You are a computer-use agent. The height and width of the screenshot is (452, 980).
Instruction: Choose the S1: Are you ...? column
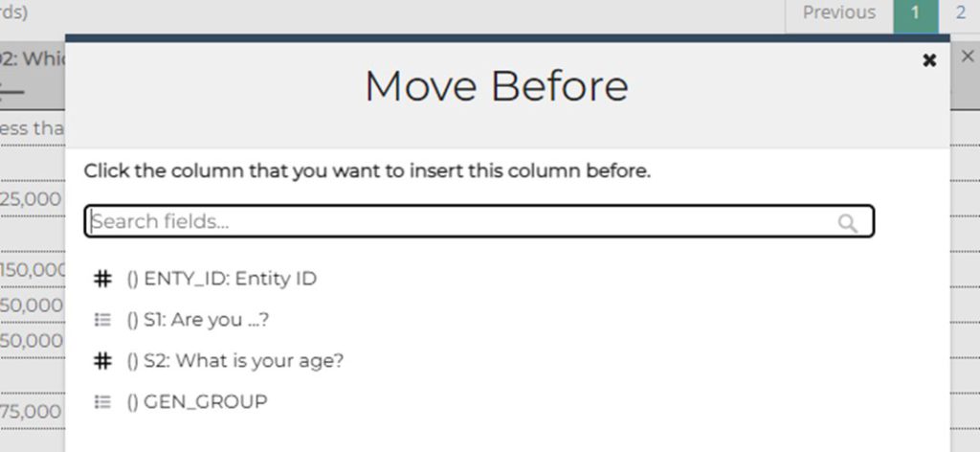[202, 320]
